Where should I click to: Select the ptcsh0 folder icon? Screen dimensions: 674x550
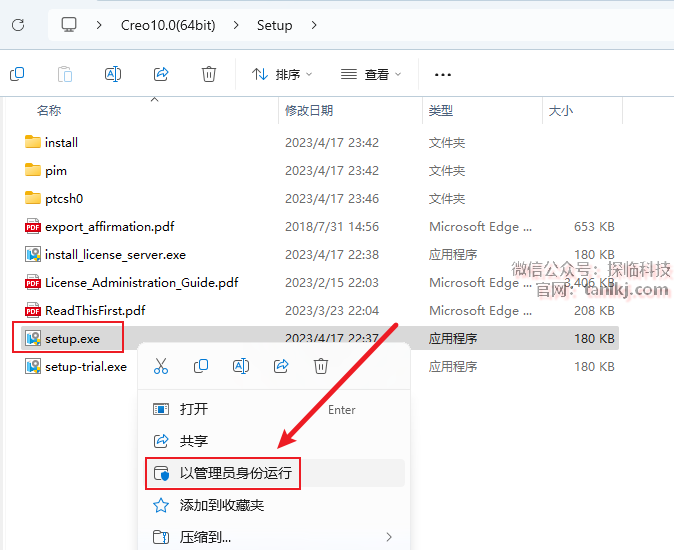[33, 198]
